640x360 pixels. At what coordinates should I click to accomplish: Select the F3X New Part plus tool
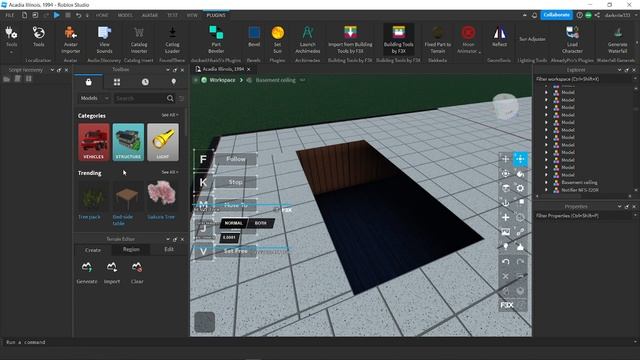tap(505, 218)
